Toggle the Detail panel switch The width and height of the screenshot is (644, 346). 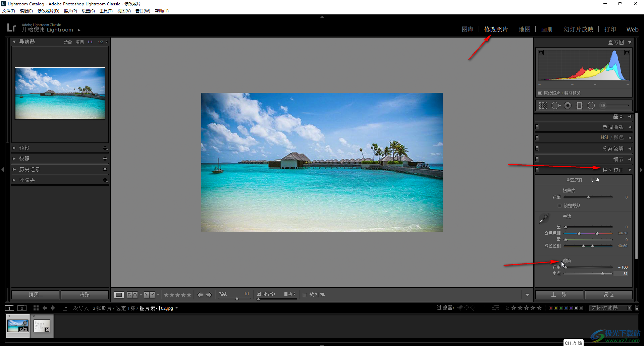coord(537,159)
